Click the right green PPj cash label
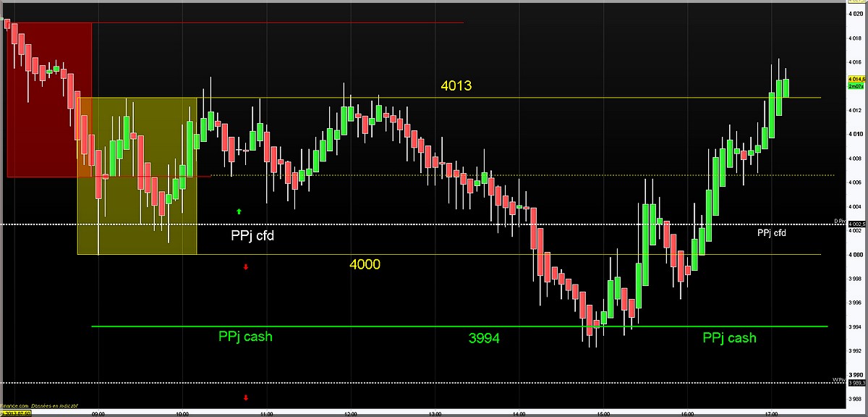 point(730,338)
